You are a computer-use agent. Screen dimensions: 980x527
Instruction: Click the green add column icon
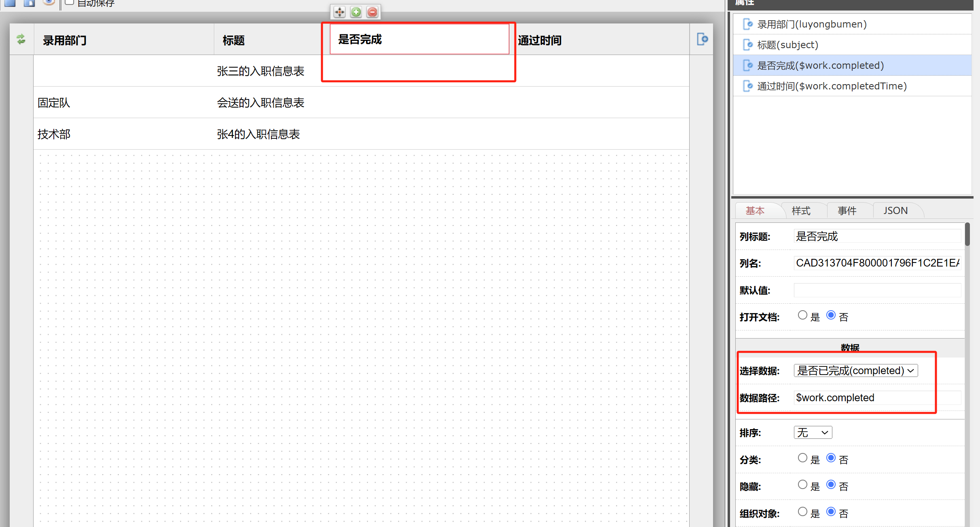(356, 12)
